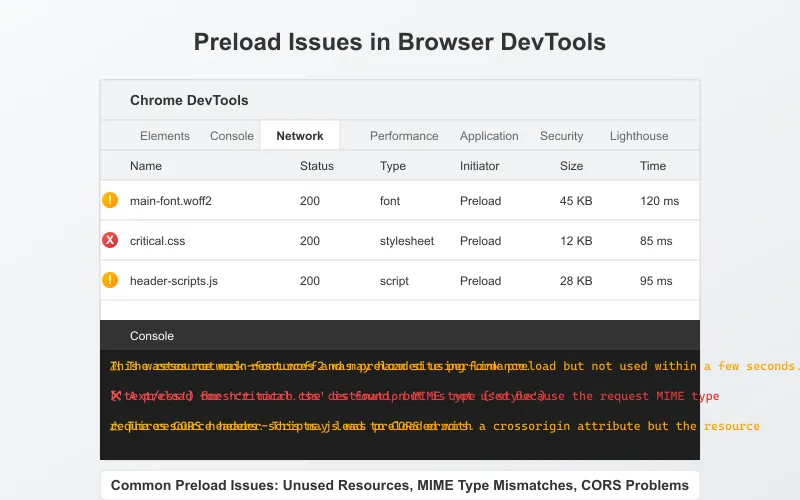This screenshot has width=800, height=500.
Task: Click the 'font' type cell
Action: pyautogui.click(x=390, y=201)
